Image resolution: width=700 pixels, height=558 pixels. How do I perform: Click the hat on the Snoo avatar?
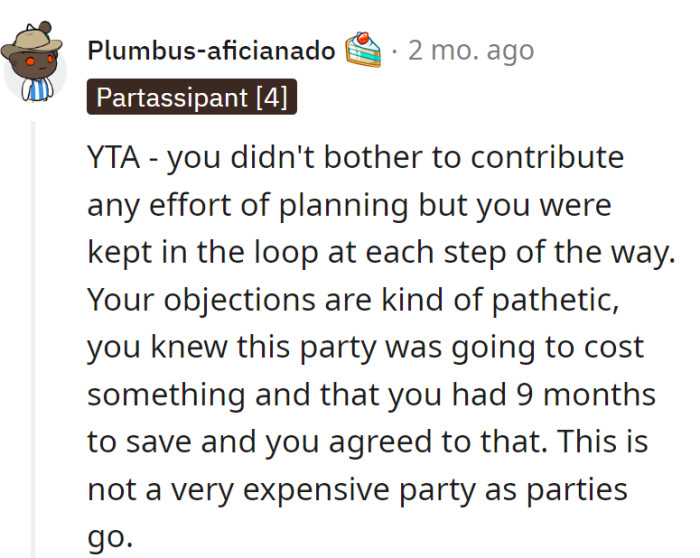pyautogui.click(x=32, y=40)
